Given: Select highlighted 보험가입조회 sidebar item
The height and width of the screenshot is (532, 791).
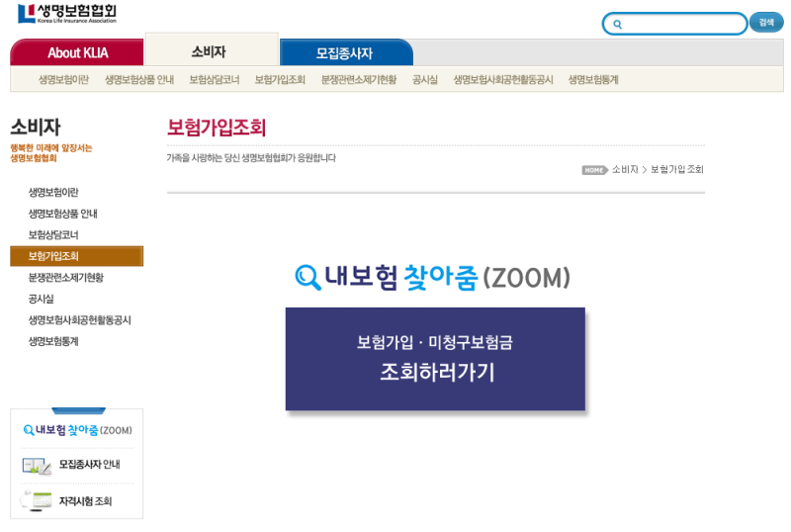Looking at the screenshot, I should point(77,256).
